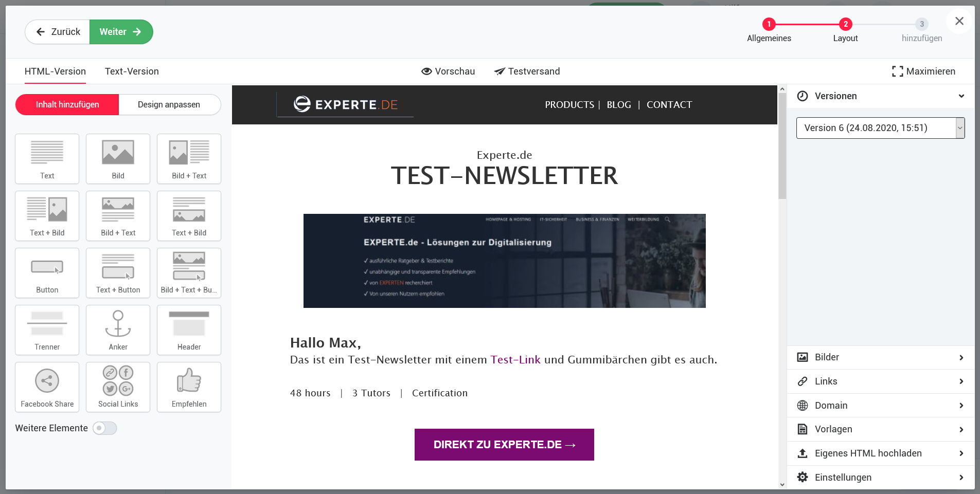980x494 pixels.
Task: Click the Experte.de logo in newsletter header
Action: point(345,104)
